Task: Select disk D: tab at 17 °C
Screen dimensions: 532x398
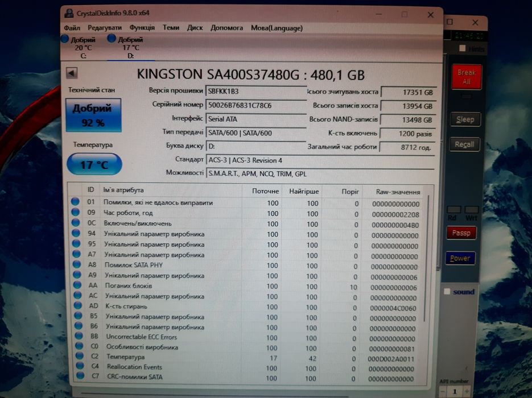Action: (130, 47)
